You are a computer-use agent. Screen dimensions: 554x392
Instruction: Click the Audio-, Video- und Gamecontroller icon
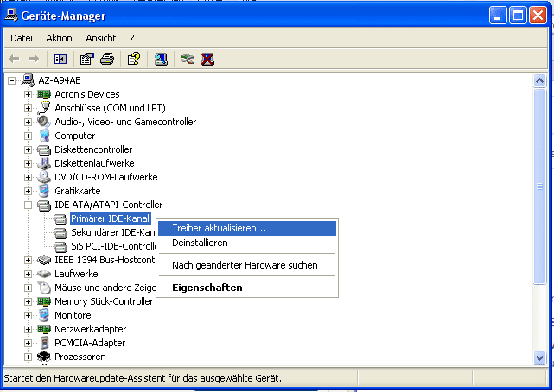pyautogui.click(x=44, y=122)
